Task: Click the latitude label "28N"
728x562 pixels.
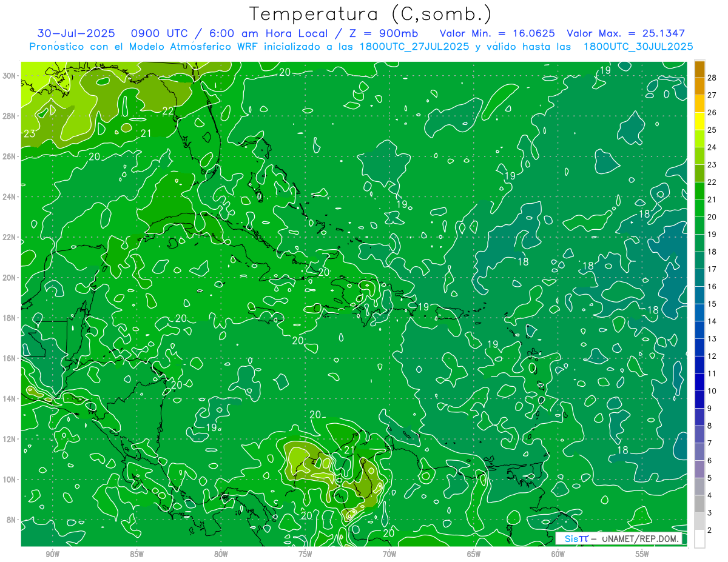Action: [x=10, y=116]
